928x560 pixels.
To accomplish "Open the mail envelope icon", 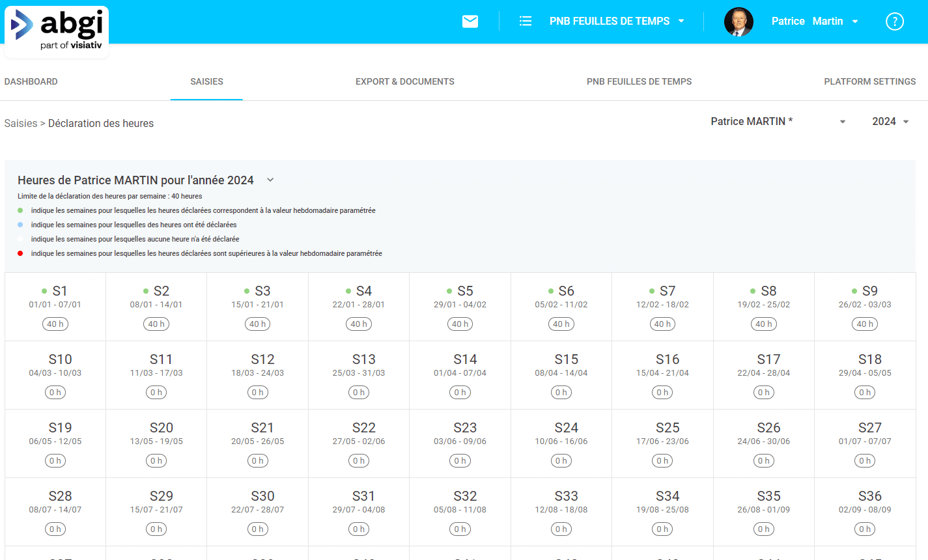I will [x=470, y=21].
